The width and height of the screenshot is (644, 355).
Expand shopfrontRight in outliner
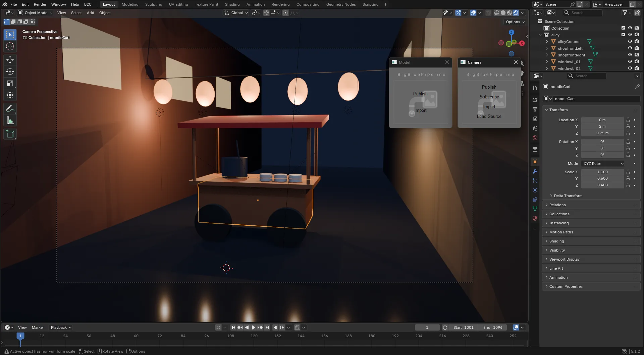[x=547, y=55]
